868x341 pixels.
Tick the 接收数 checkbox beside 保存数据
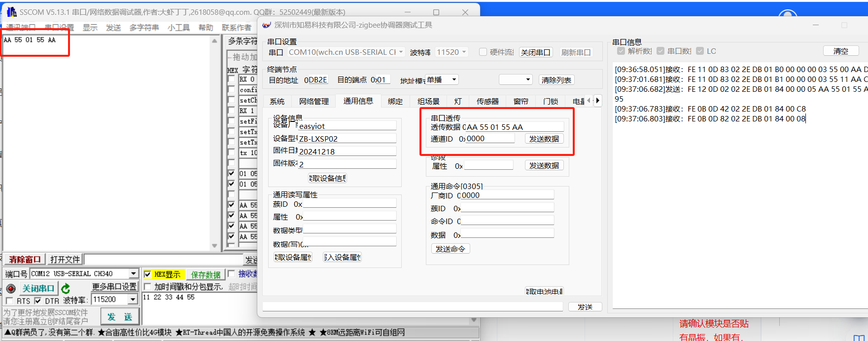point(231,274)
